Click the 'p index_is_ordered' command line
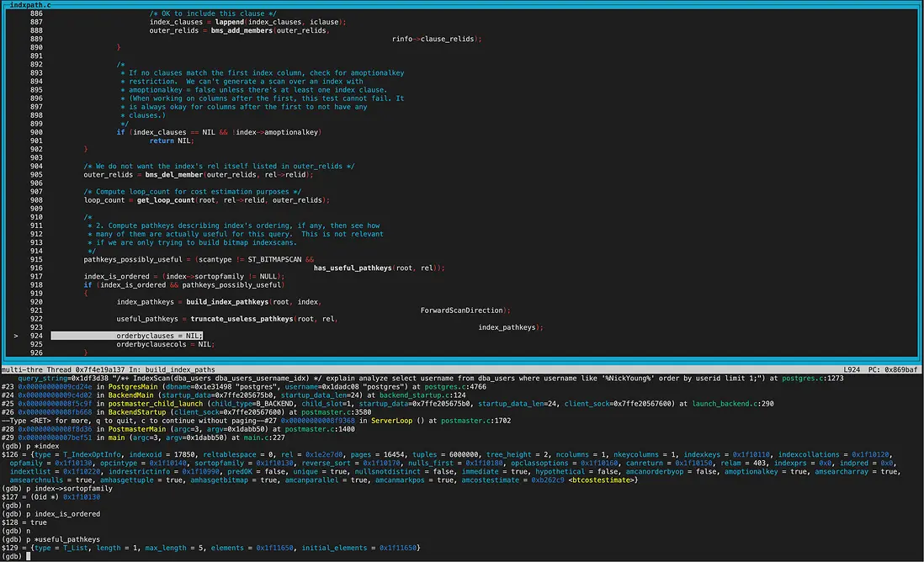This screenshot has width=924, height=562. point(61,514)
